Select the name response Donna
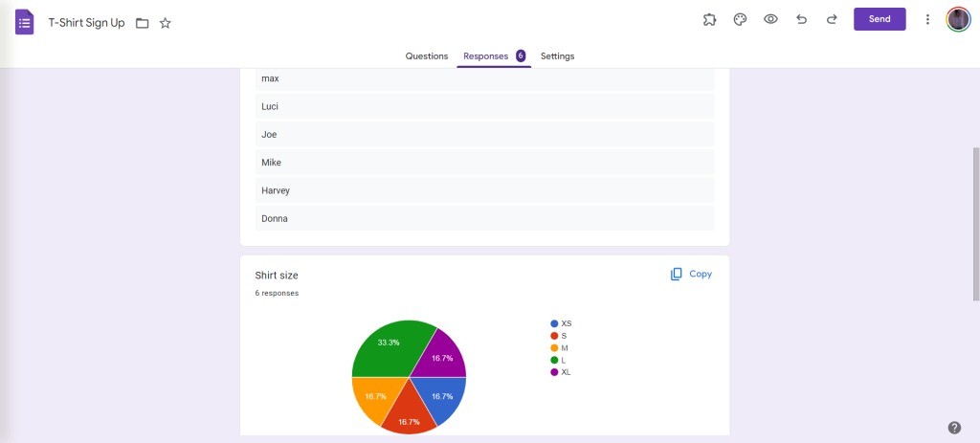Viewport: 980px width, 443px height. [484, 219]
